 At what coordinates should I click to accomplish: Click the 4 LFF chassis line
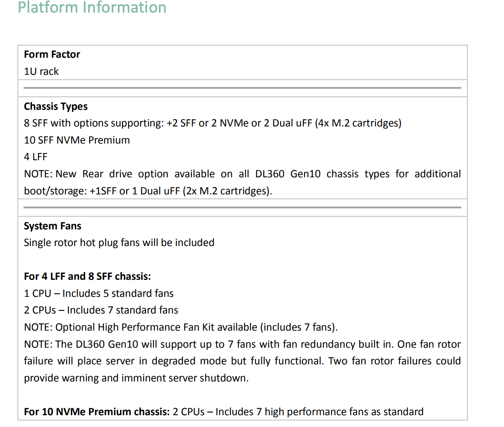[36, 157]
